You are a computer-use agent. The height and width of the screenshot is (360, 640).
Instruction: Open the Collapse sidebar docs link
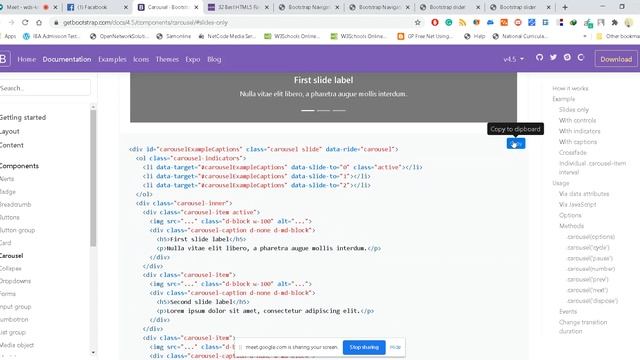(x=11, y=269)
